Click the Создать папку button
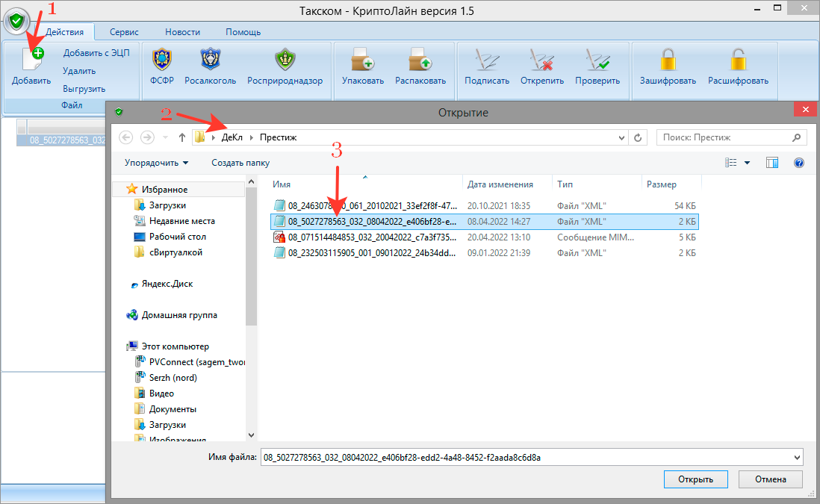The width and height of the screenshot is (820, 504). pos(240,163)
